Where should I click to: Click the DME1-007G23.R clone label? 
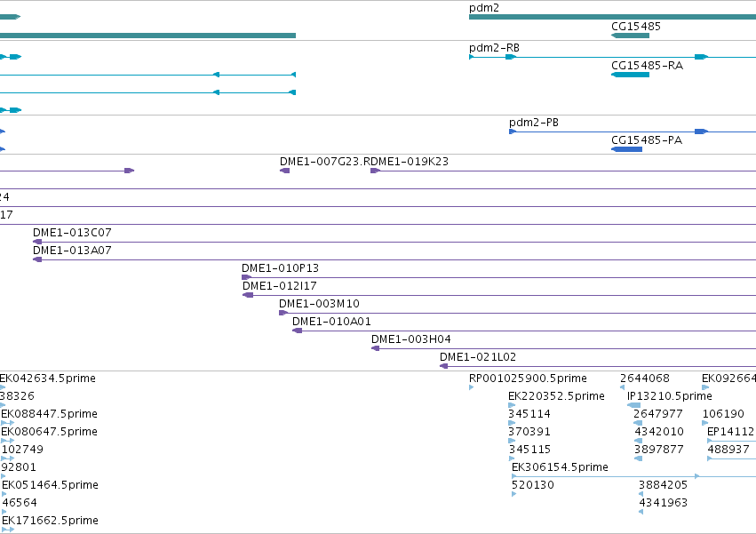click(324, 162)
